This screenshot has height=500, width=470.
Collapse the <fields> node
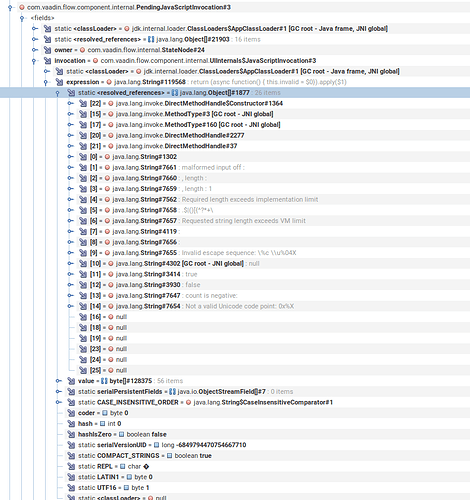(22, 19)
